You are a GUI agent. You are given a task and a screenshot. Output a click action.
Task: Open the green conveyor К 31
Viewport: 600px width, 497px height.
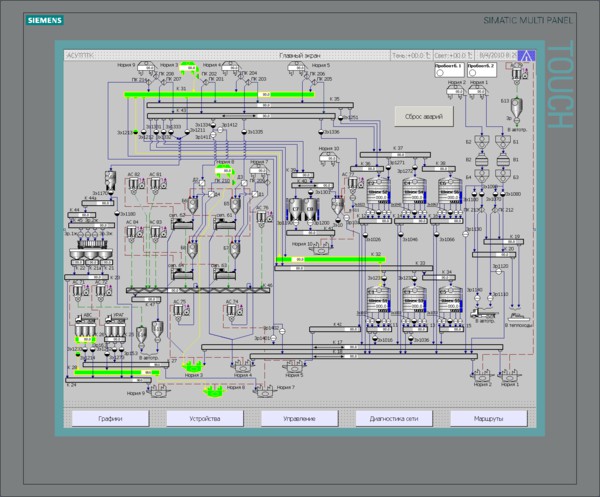(x=219, y=94)
